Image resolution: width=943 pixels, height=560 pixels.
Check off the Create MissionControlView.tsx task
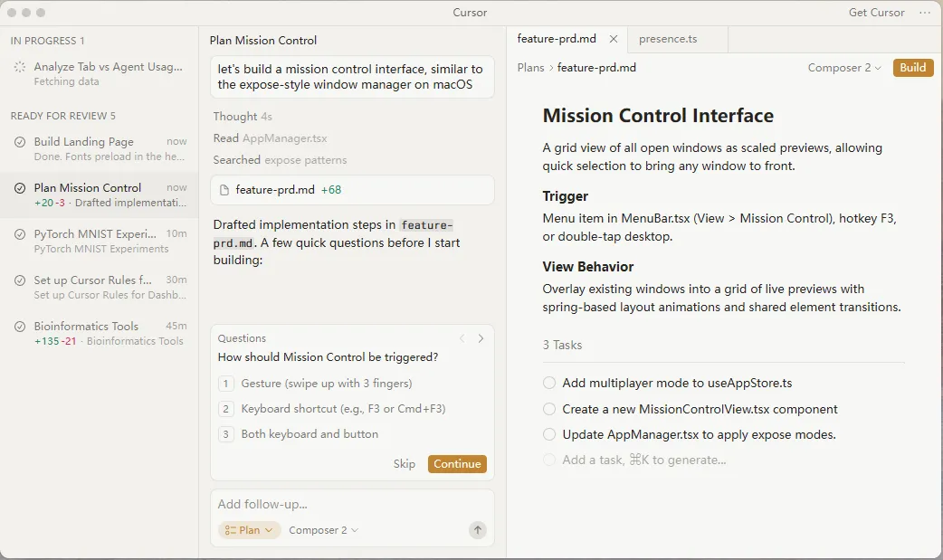549,409
